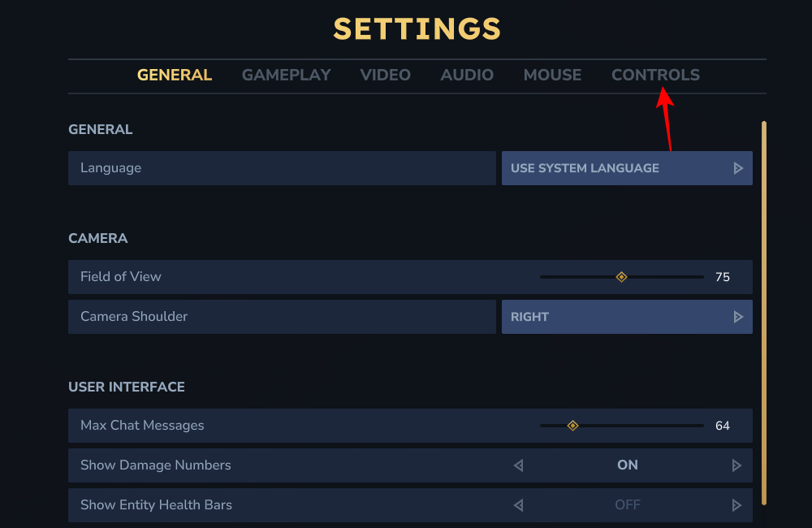Image resolution: width=812 pixels, height=528 pixels.
Task: Toggle Show Damage Numbers ON value
Action: [x=628, y=465]
